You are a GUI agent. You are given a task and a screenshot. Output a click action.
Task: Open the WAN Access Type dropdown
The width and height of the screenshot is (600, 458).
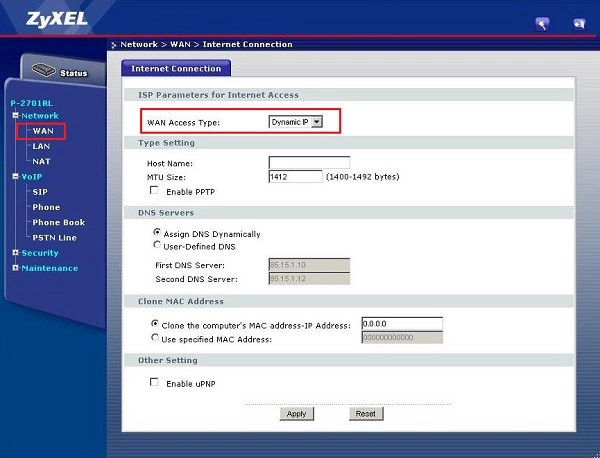[295, 122]
